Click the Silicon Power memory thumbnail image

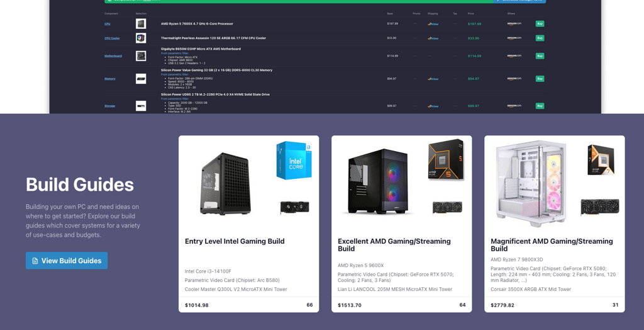click(141, 79)
